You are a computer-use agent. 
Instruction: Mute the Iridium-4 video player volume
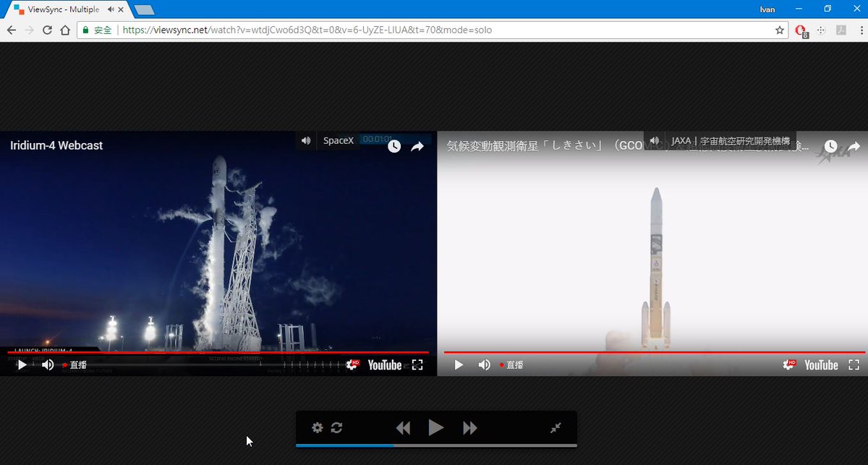coord(48,365)
